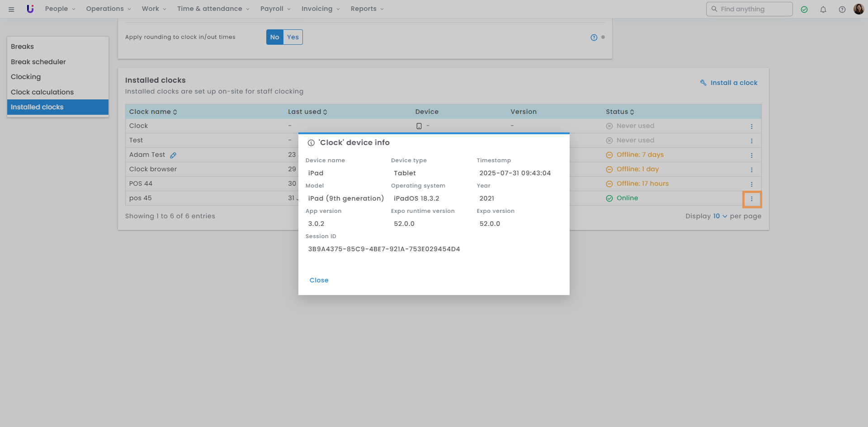The width and height of the screenshot is (868, 427).
Task: Open the three-dot menu for pos 45
Action: 751,199
